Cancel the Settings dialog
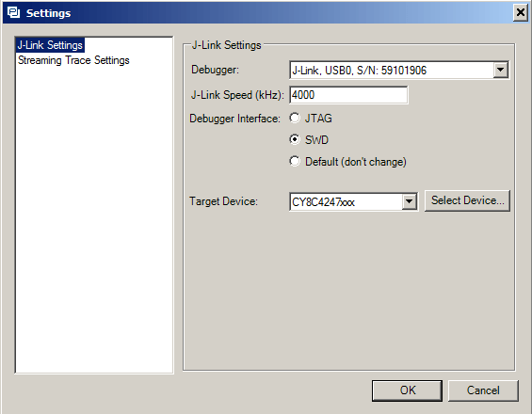This screenshot has width=532, height=414. coord(483,390)
